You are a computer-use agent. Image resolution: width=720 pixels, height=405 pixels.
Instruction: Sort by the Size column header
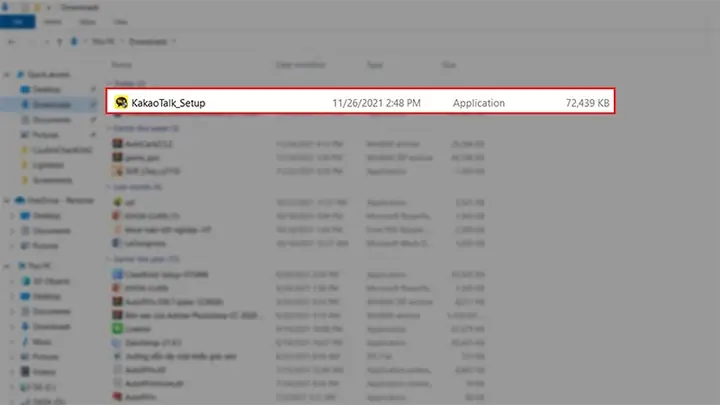(449, 65)
